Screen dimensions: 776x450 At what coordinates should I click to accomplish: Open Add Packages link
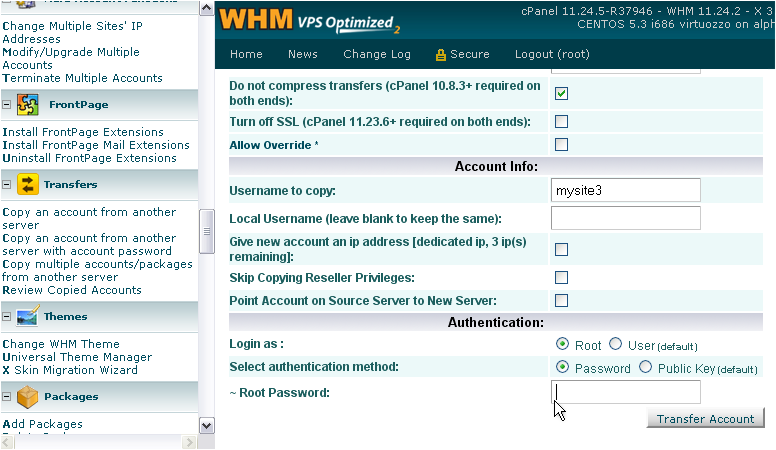point(43,424)
